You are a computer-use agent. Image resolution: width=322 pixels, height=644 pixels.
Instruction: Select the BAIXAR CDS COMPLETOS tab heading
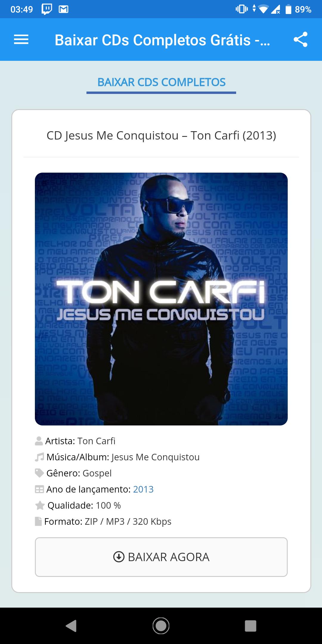(x=161, y=82)
